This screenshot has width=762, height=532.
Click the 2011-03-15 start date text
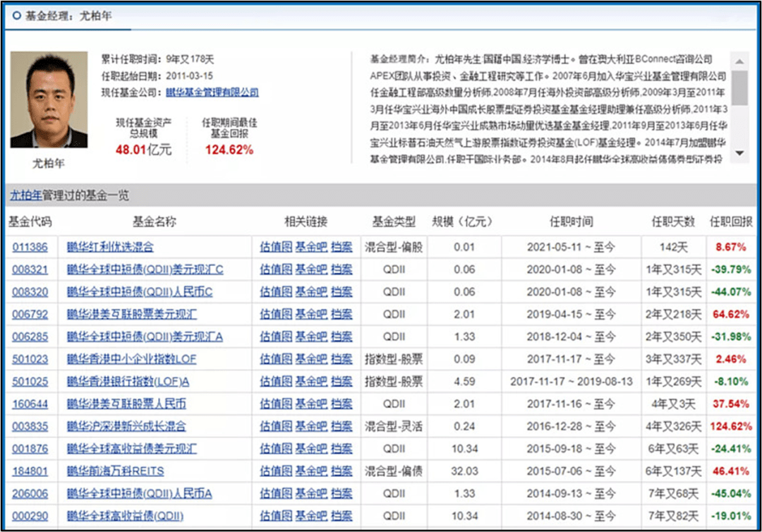pyautogui.click(x=190, y=75)
